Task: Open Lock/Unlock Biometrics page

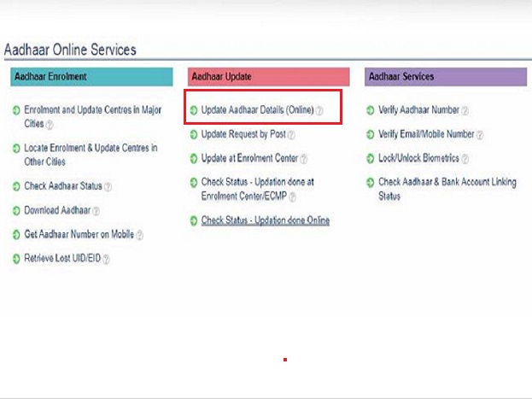Action: tap(418, 159)
